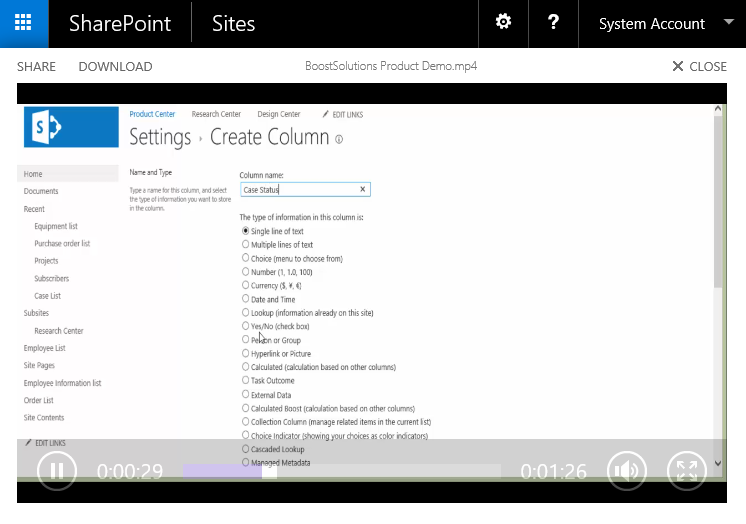Click the Create Column info icon
This screenshot has width=746, height=524.
coord(339,139)
